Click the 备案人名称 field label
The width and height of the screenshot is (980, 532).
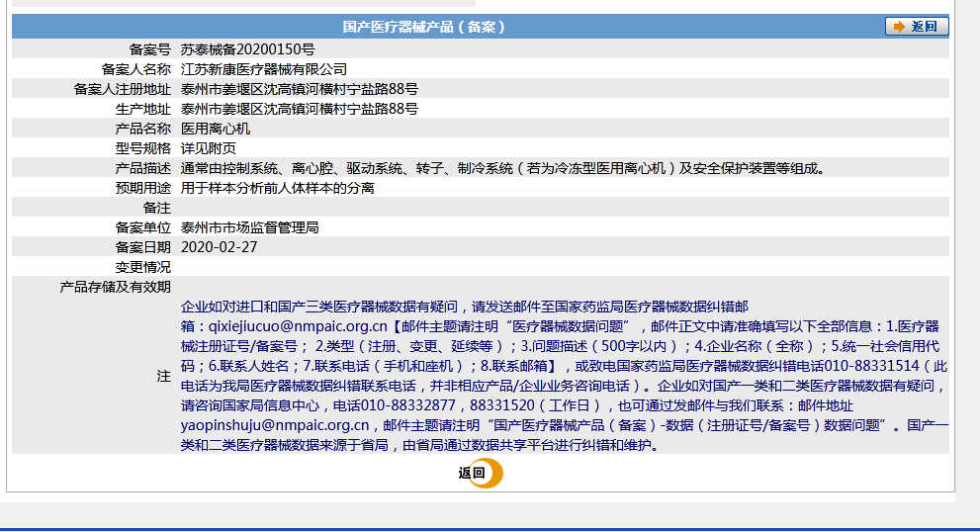[x=136, y=69]
